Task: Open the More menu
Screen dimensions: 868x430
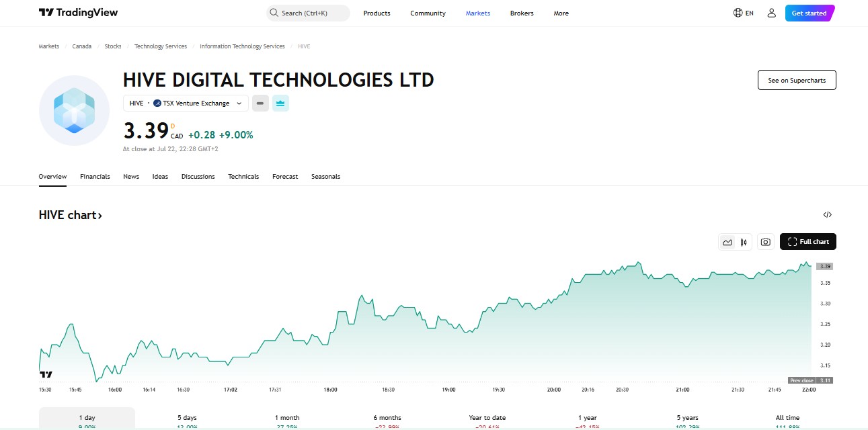Action: pyautogui.click(x=561, y=13)
